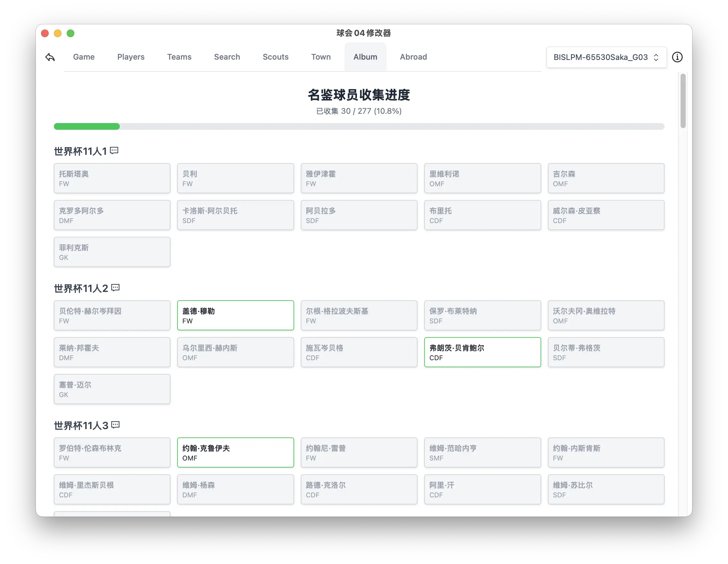Click the back arrow icon

tap(50, 57)
